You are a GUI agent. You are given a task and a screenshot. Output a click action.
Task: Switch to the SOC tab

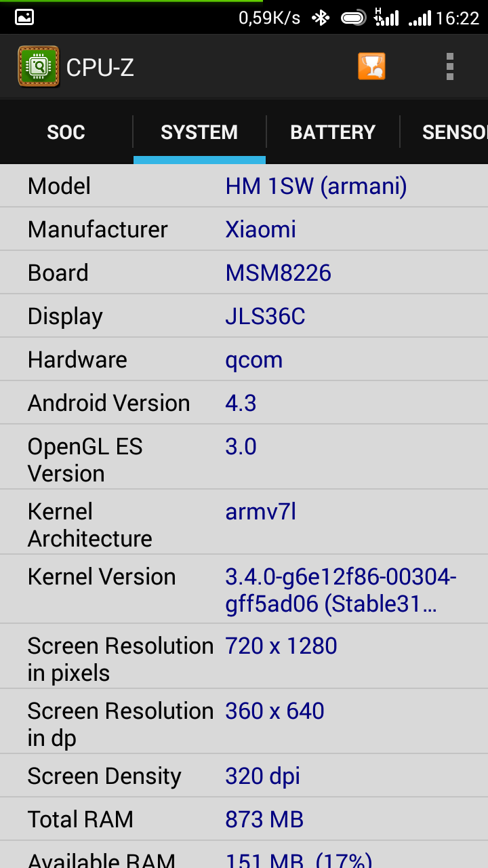66,132
